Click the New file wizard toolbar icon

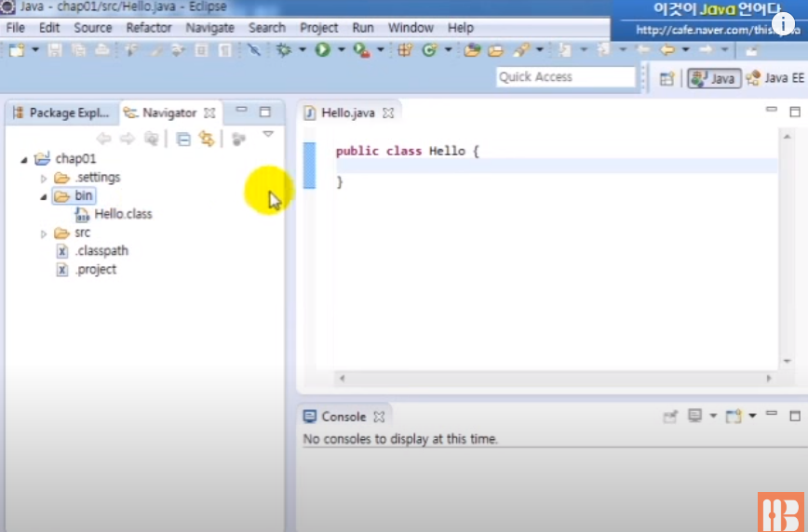pos(17,50)
